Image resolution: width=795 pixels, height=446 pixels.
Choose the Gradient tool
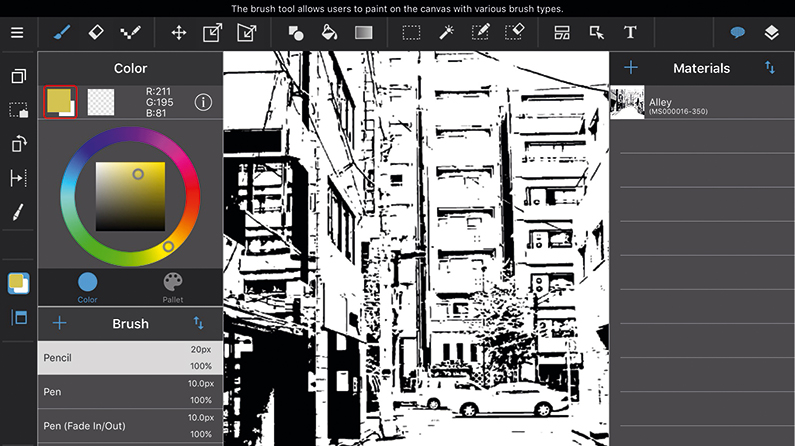(x=363, y=32)
